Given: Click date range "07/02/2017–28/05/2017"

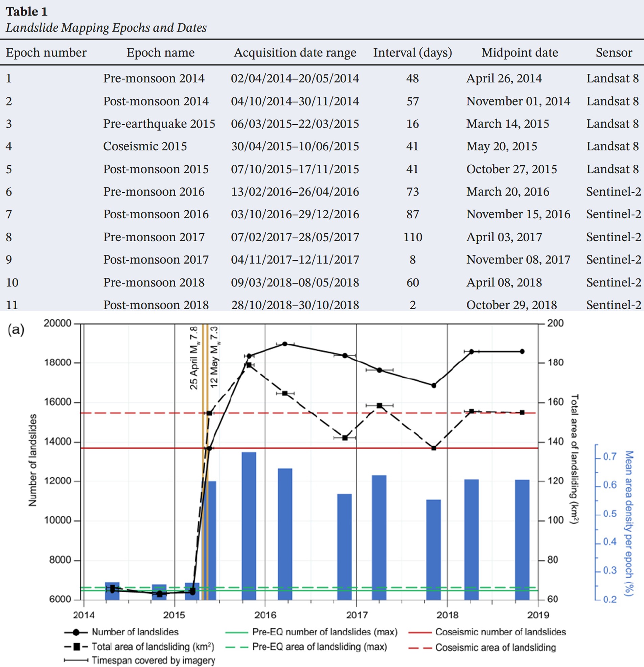Looking at the screenshot, I should (x=295, y=237).
